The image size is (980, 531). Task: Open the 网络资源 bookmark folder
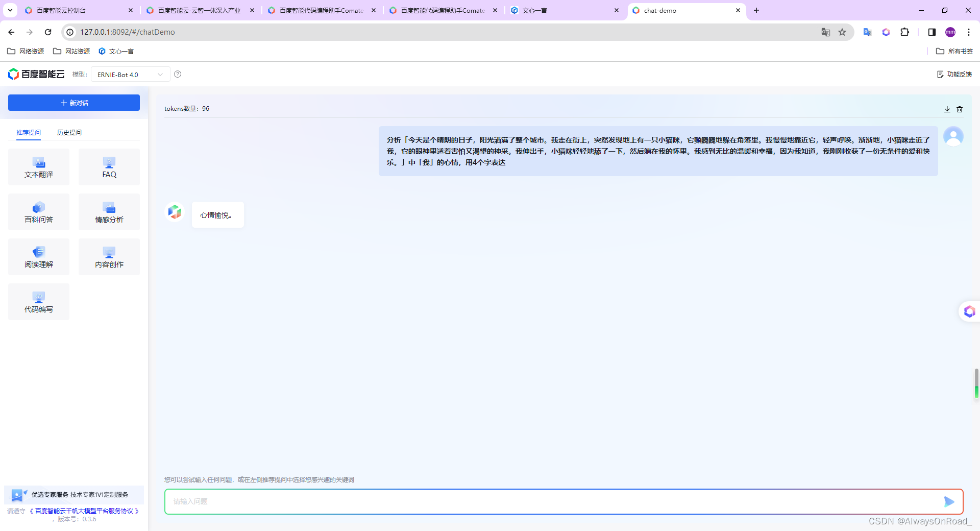(x=26, y=51)
